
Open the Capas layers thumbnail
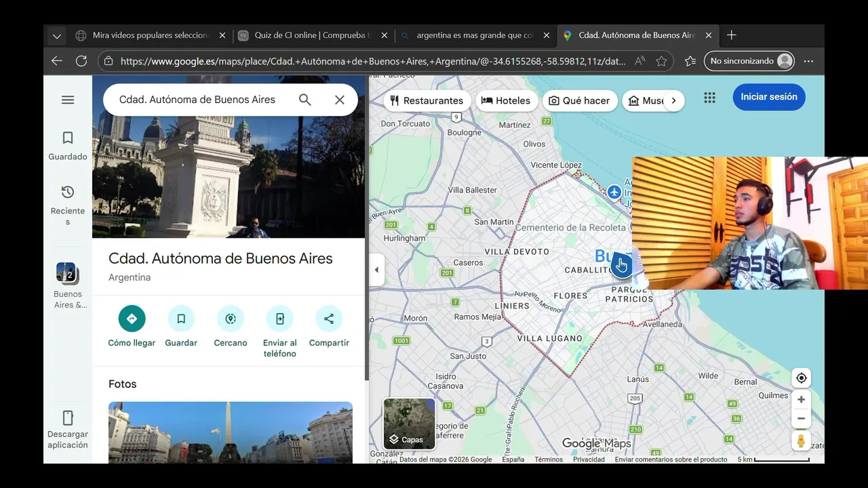(409, 424)
